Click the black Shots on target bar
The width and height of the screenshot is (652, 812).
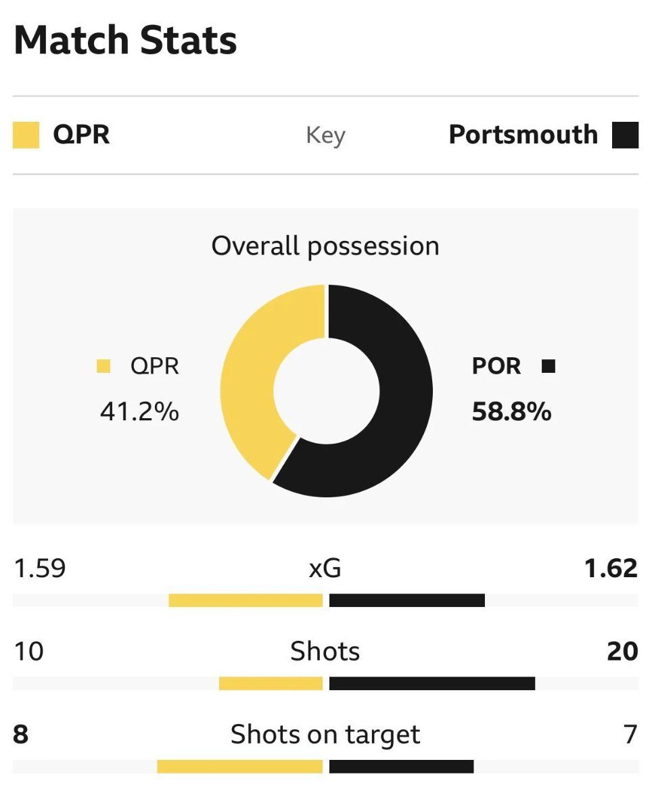point(401,767)
